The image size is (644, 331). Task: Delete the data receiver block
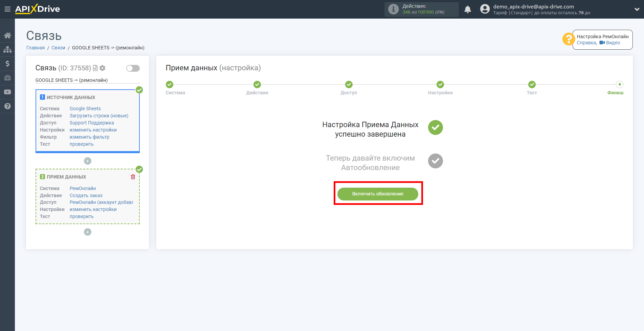point(133,177)
